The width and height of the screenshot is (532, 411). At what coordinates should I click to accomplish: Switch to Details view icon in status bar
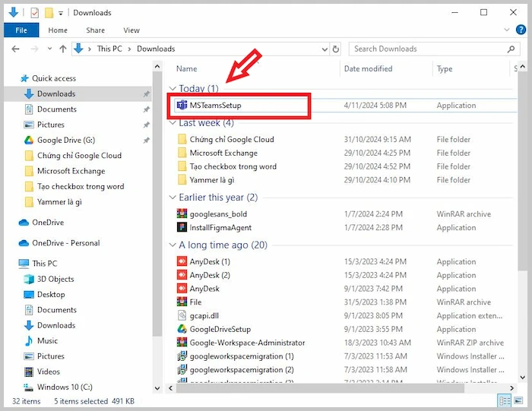pos(504,401)
